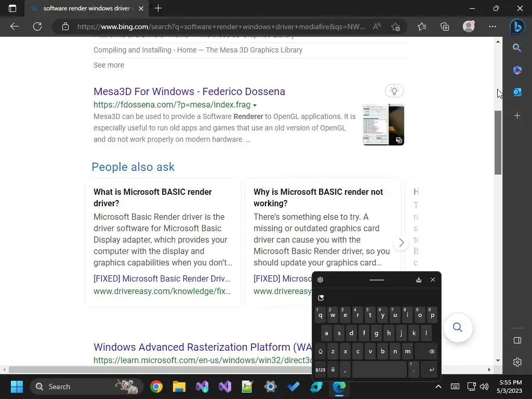Launch Google Chrome from taskbar
This screenshot has width=532, height=399.
(x=156, y=387)
